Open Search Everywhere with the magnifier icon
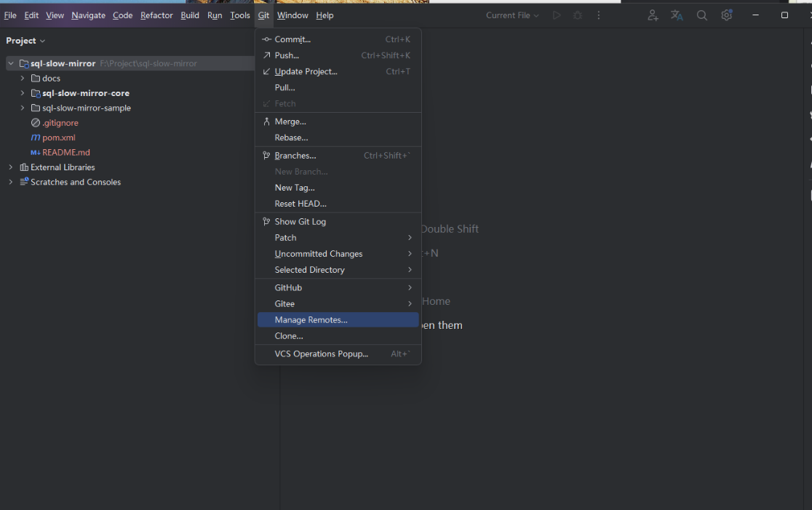The width and height of the screenshot is (812, 510). point(701,15)
